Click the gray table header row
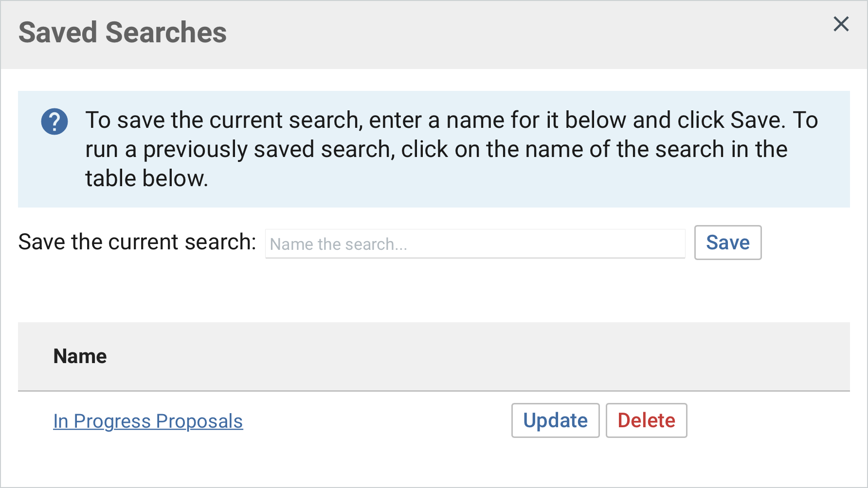Screen dimensions: 868x488 [x=434, y=356]
